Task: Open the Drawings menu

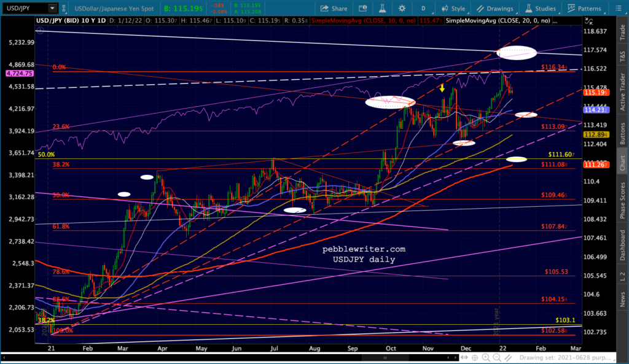Action: 495,9
